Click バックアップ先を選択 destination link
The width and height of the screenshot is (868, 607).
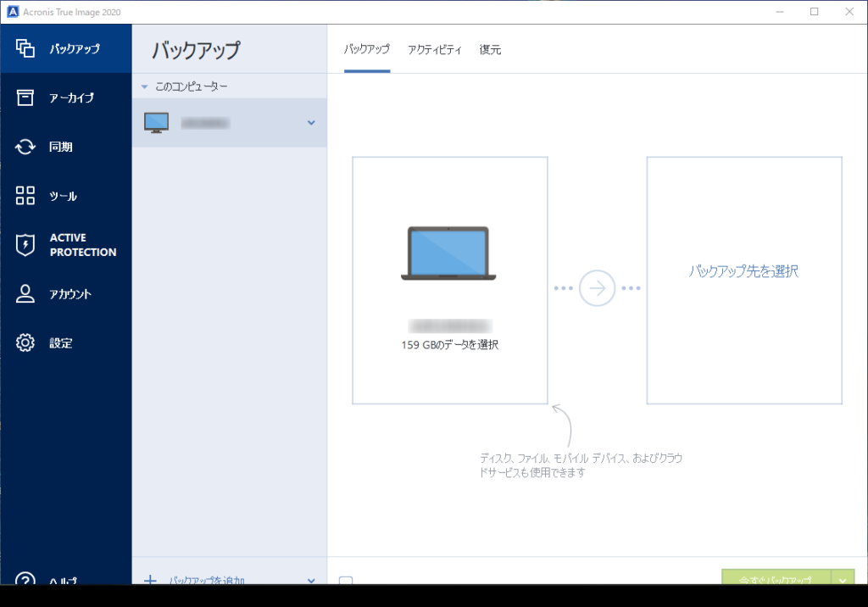click(x=743, y=270)
